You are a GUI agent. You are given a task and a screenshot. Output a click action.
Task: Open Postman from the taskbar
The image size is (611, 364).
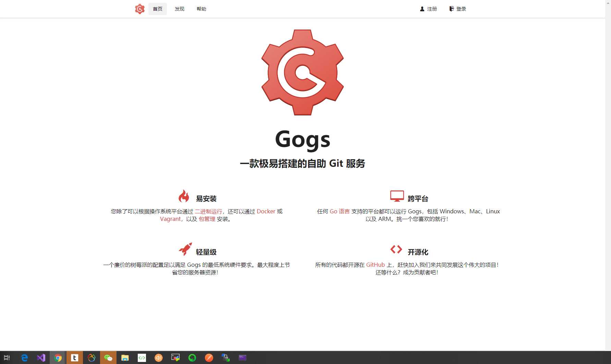pos(209,358)
